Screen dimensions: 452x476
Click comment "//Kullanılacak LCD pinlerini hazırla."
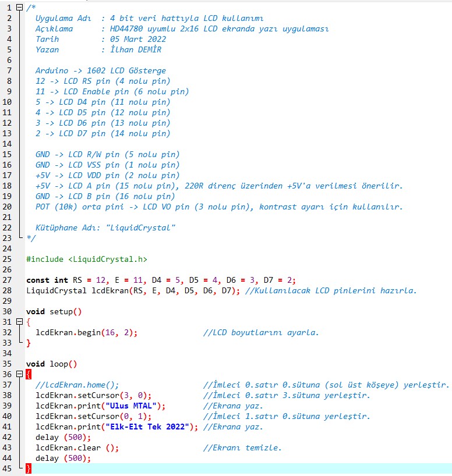click(x=331, y=290)
